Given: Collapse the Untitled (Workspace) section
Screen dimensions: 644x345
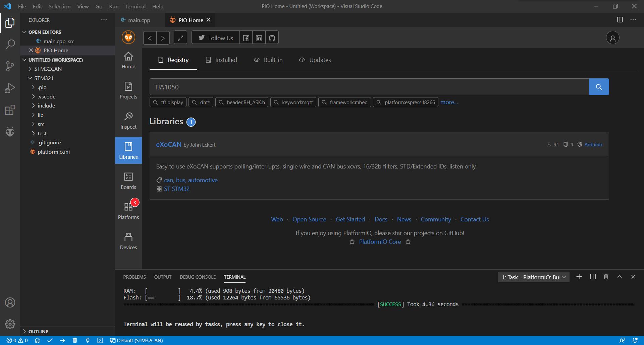Looking at the screenshot, I should point(67,60).
